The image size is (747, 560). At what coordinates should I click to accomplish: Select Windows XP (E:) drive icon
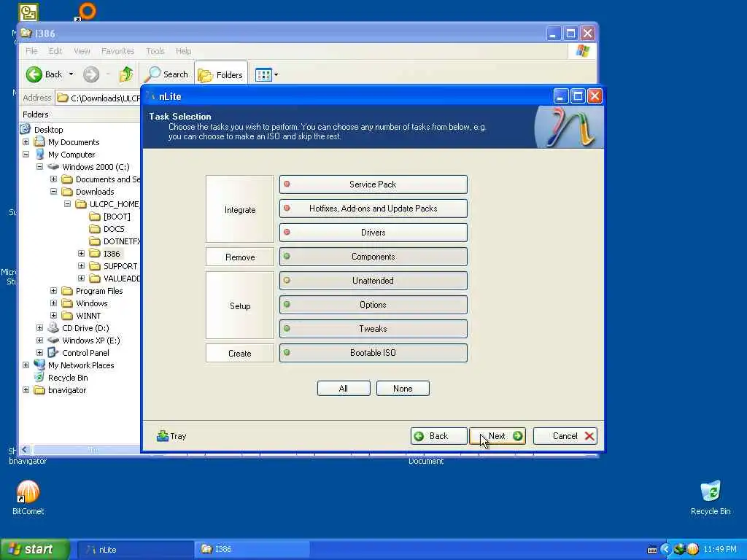coord(53,340)
